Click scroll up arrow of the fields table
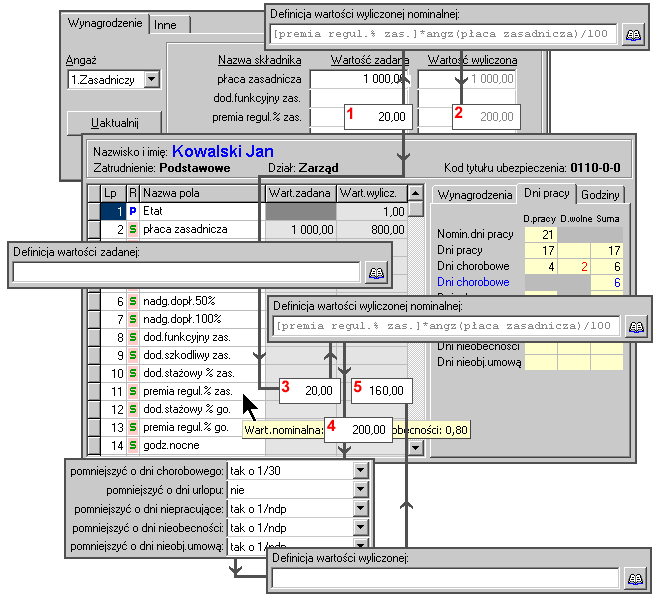Screen dimensions: 661x598 pos(415,193)
